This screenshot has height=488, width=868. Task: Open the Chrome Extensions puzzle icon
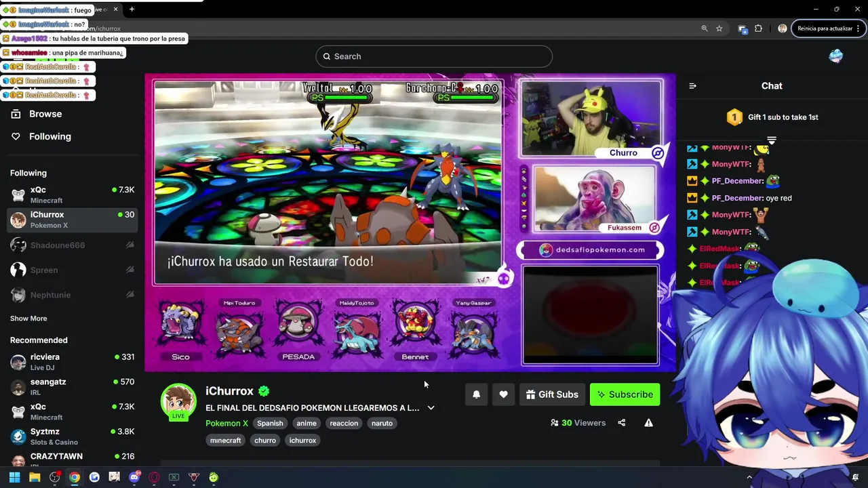click(x=758, y=28)
